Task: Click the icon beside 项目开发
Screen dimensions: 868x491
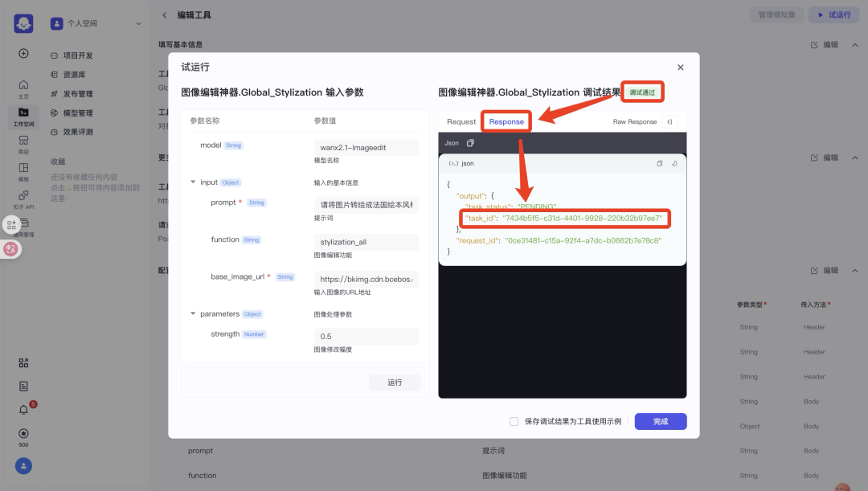Action: [x=55, y=55]
